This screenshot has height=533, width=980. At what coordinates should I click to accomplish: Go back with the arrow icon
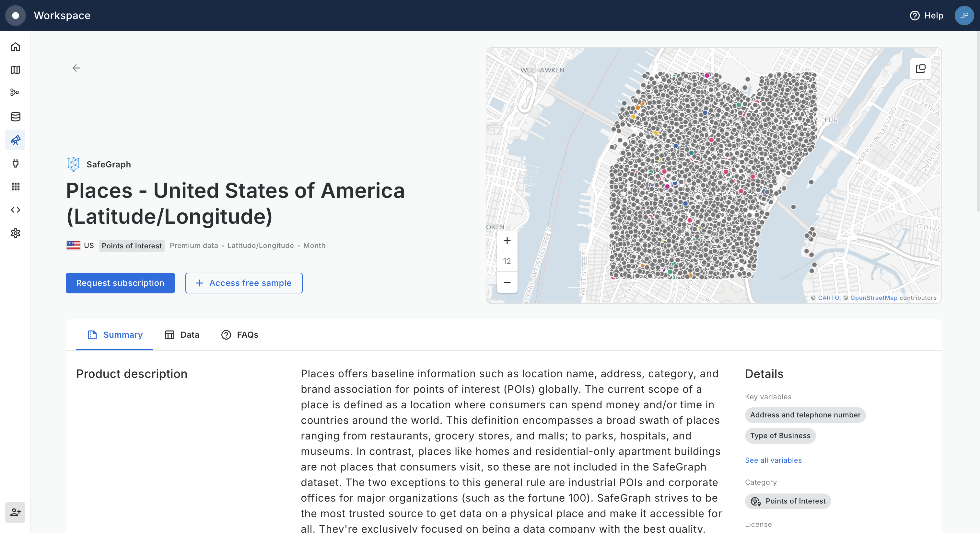(76, 68)
